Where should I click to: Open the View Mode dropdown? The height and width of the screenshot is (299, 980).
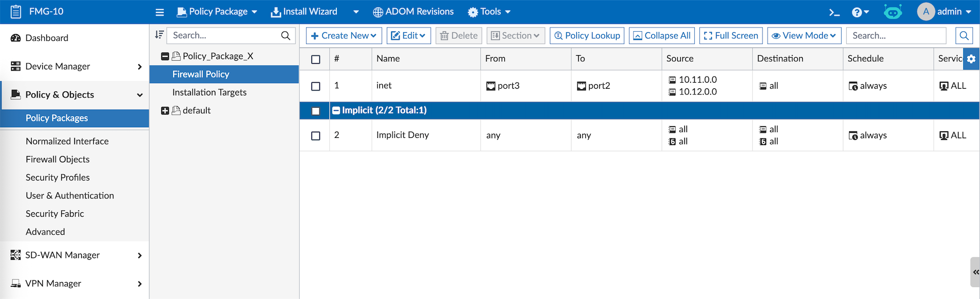(804, 36)
